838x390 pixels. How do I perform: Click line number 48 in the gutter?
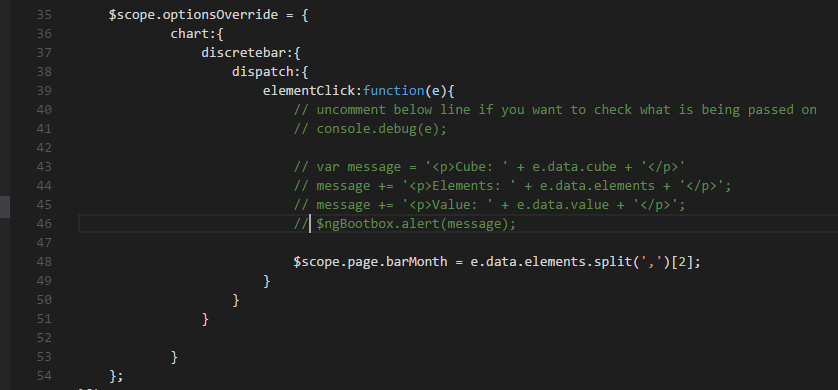coord(44,262)
